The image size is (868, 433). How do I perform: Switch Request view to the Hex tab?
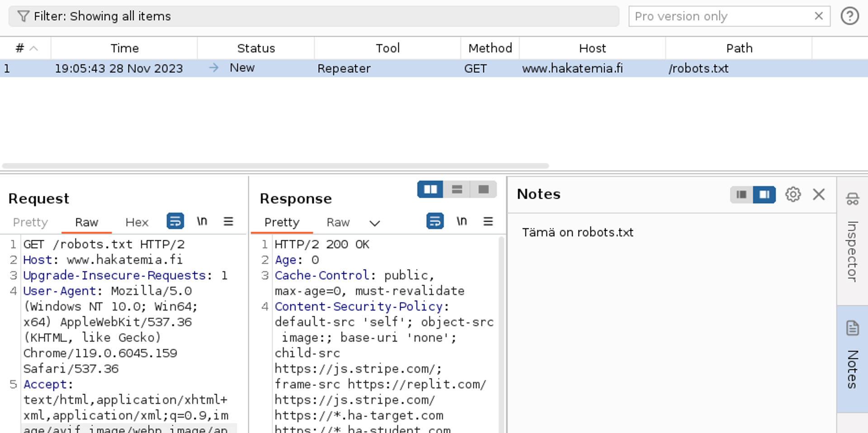coord(137,222)
